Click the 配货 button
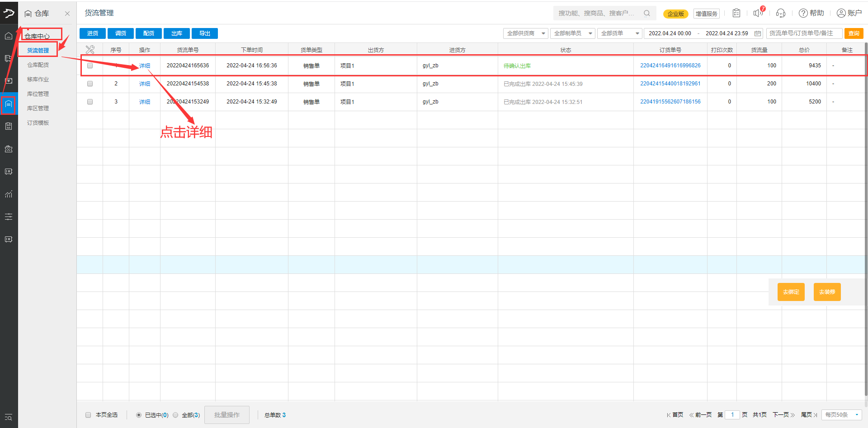 149,33
